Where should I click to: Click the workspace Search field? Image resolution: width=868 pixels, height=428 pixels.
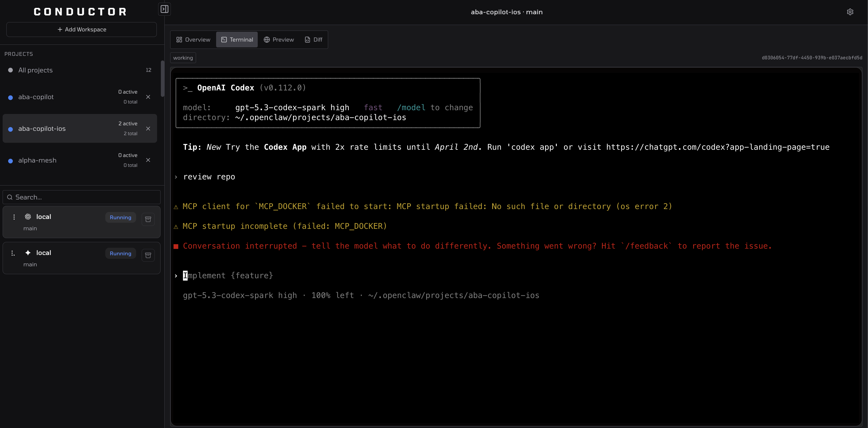pos(81,197)
